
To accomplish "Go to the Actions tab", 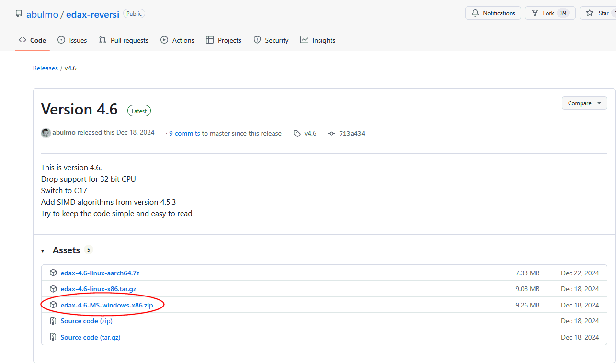I will 177,40.
